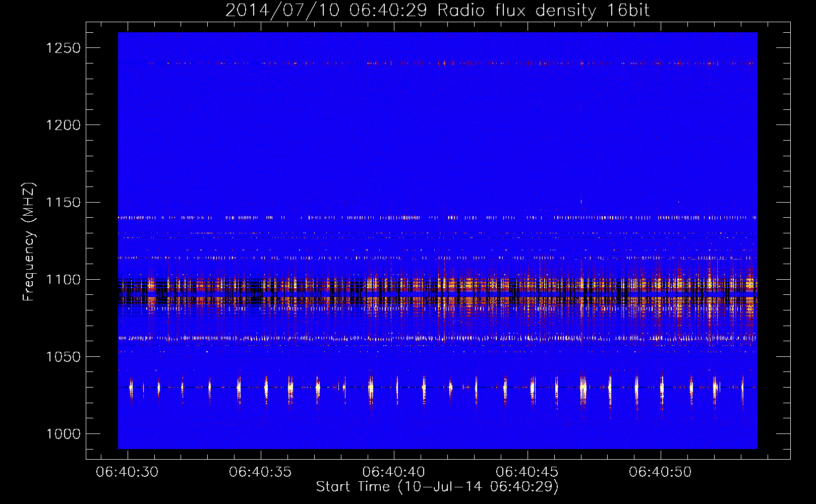Click the 06:40:40 time tick label
Screen dimensions: 816x504
pos(394,472)
